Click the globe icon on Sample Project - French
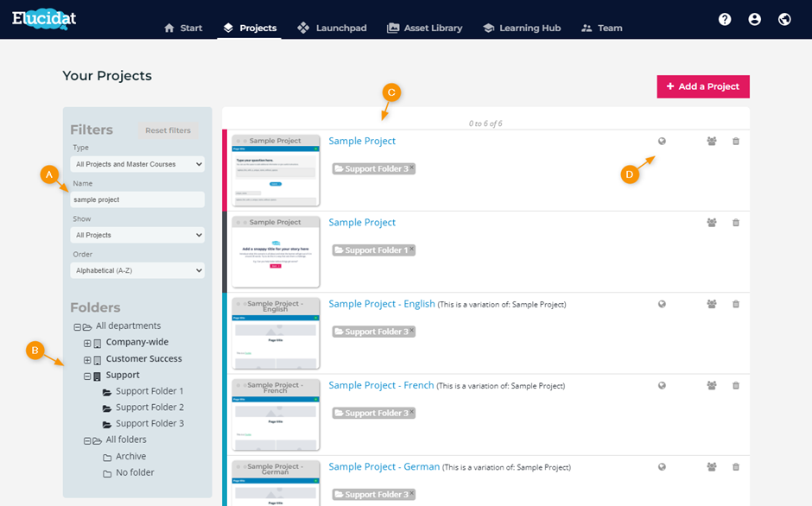812x506 pixels. tap(662, 385)
